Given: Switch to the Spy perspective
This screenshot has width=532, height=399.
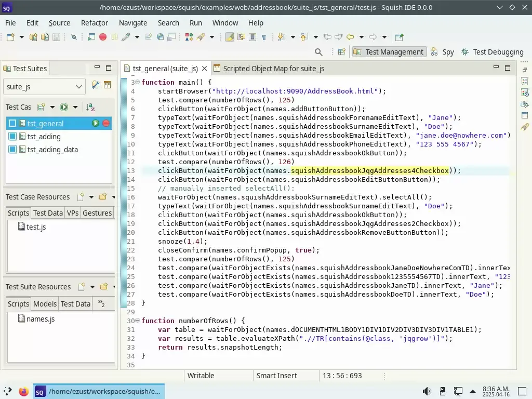Looking at the screenshot, I should click(443, 52).
